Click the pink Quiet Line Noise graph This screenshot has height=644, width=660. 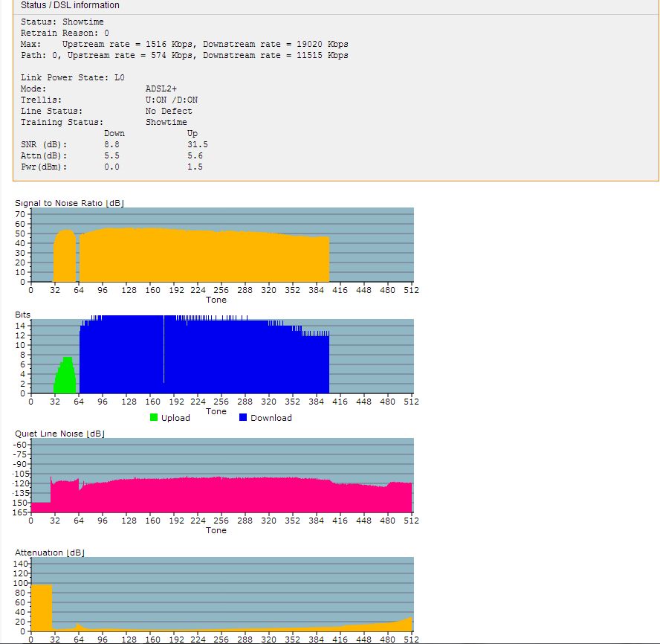pyautogui.click(x=221, y=495)
